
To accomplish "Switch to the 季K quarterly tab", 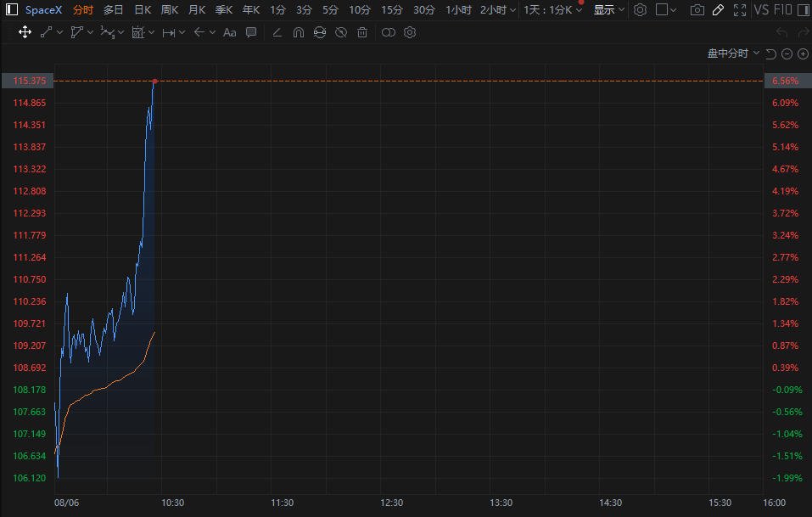I will [224, 10].
